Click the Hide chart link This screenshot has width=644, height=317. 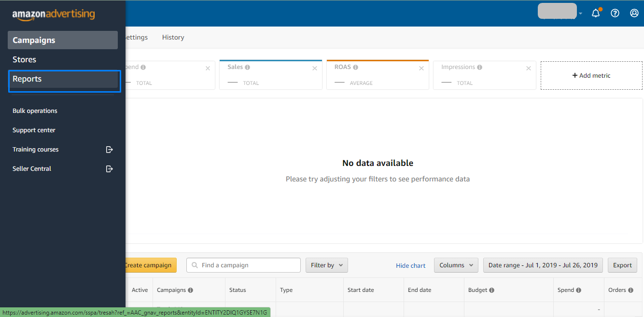click(x=411, y=265)
